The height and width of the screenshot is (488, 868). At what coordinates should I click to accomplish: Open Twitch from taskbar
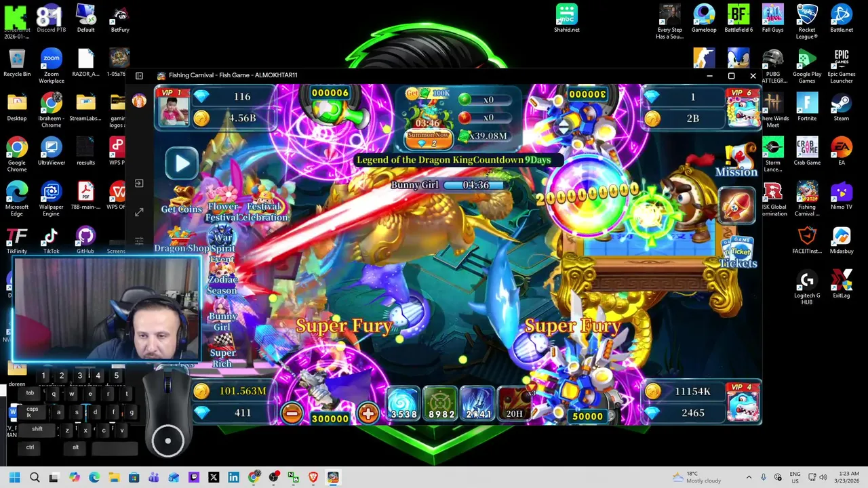click(194, 477)
